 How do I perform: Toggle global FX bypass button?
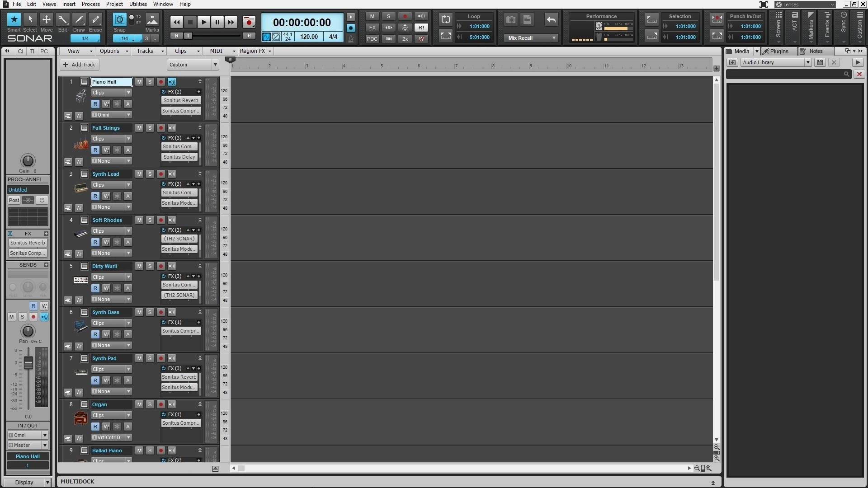[372, 28]
